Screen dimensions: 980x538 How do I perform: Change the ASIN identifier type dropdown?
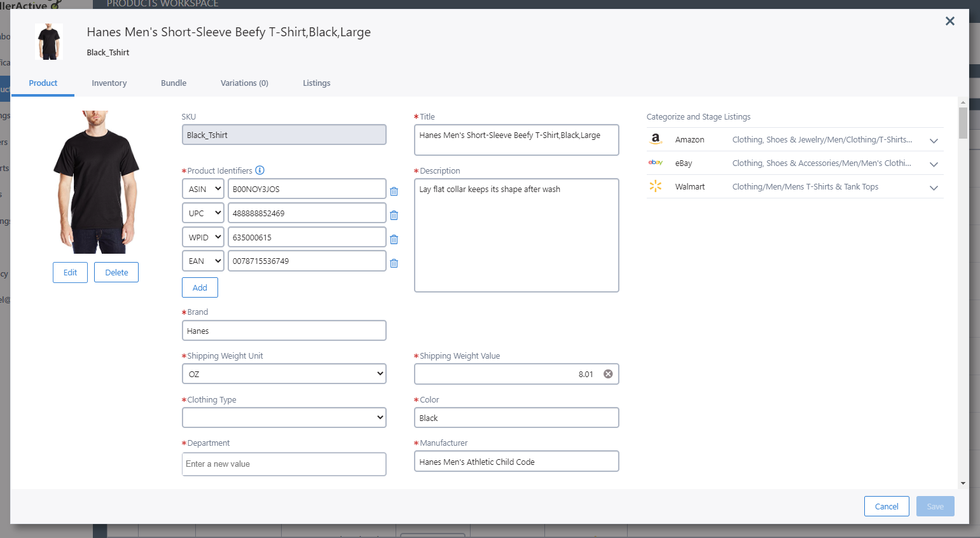click(203, 189)
